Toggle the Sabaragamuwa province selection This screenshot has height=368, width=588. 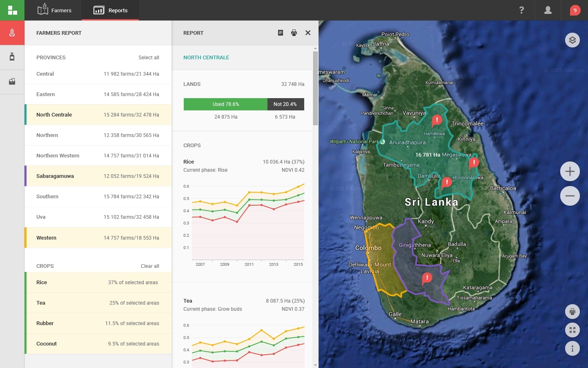98,176
